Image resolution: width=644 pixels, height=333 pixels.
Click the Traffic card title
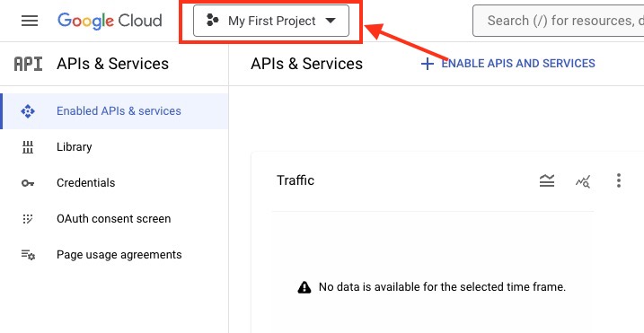(x=296, y=180)
